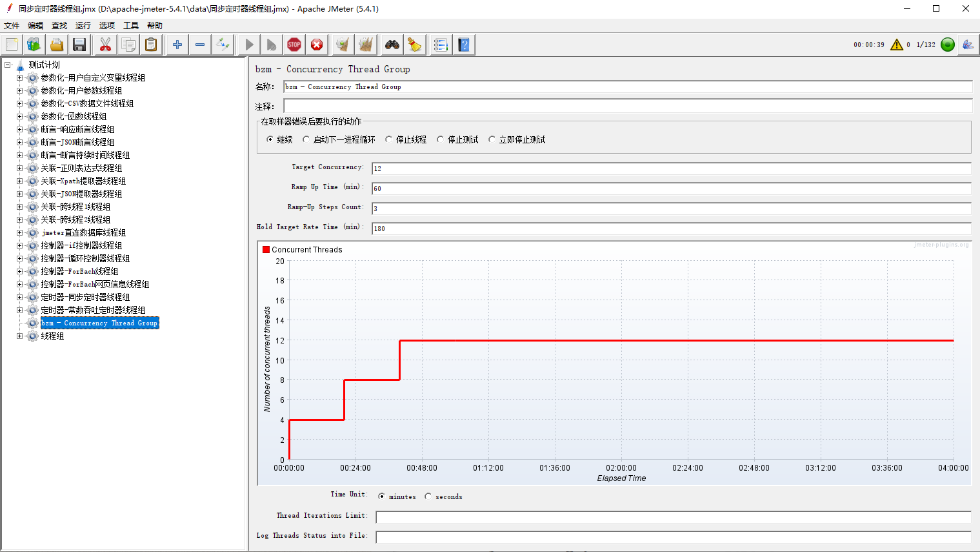Screen dimensions: 980x552
Task: Click the Toggle enable/disable icon
Action: pyautogui.click(x=223, y=45)
